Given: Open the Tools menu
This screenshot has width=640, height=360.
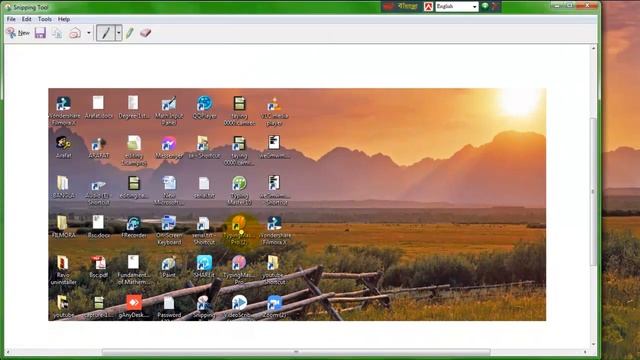Looking at the screenshot, I should click(x=44, y=19).
